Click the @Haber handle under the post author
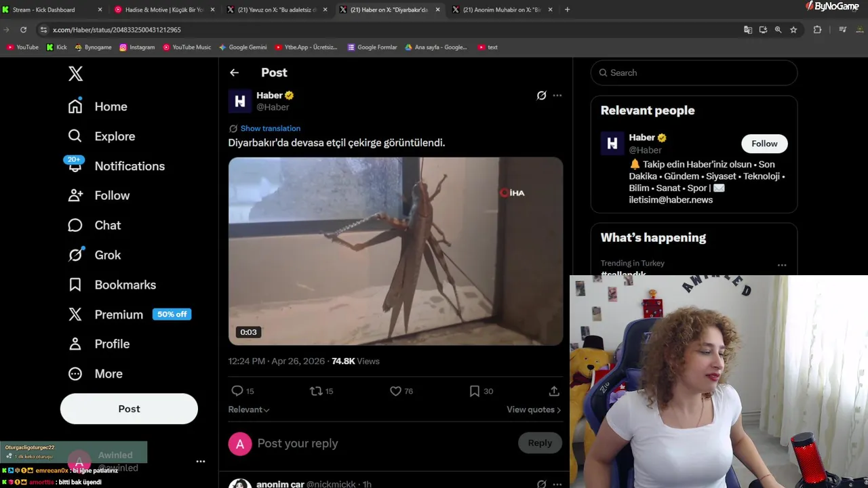868x488 pixels. click(x=273, y=107)
